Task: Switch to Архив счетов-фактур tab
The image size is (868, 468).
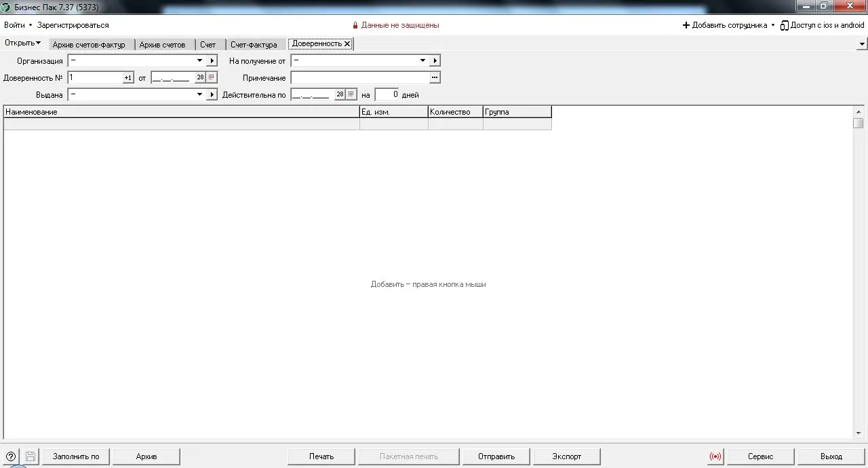Action: (89, 45)
